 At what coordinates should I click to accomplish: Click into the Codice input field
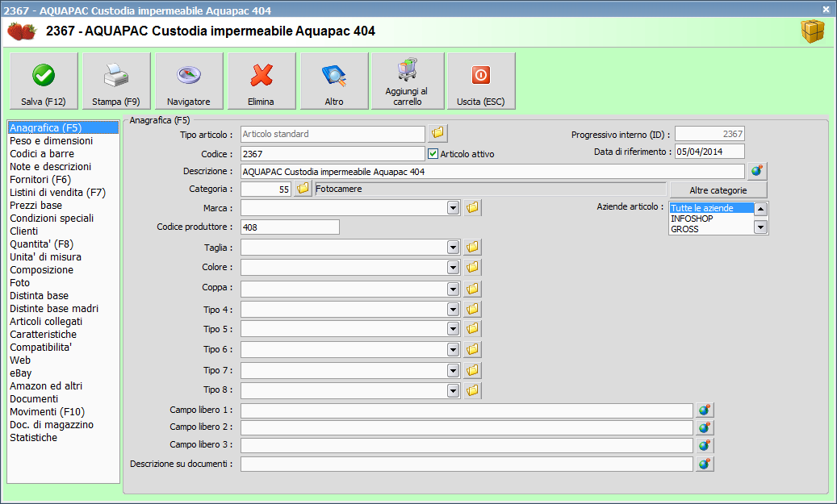[x=333, y=153]
